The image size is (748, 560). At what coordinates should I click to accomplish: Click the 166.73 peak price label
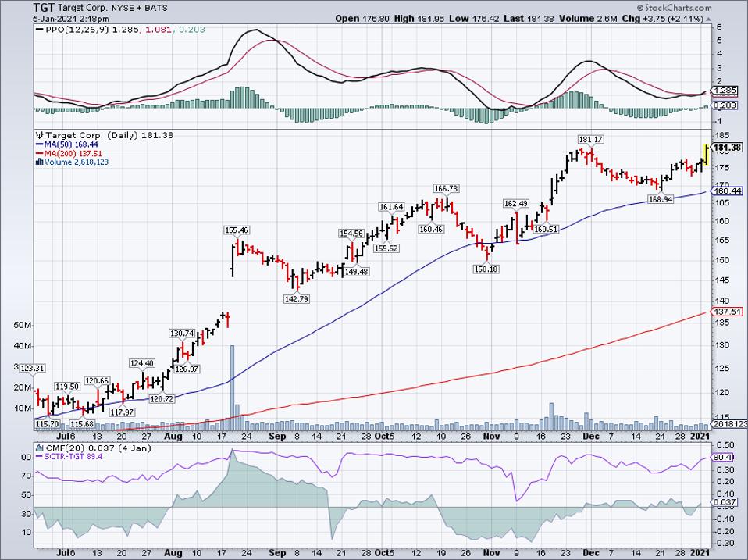[446, 188]
